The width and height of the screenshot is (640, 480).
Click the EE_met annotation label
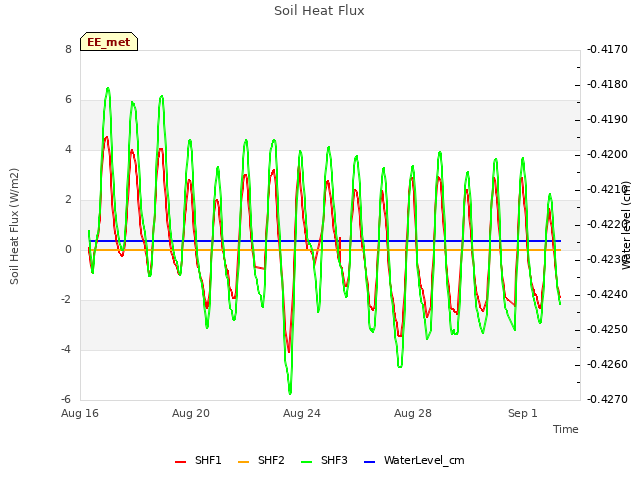109,42
